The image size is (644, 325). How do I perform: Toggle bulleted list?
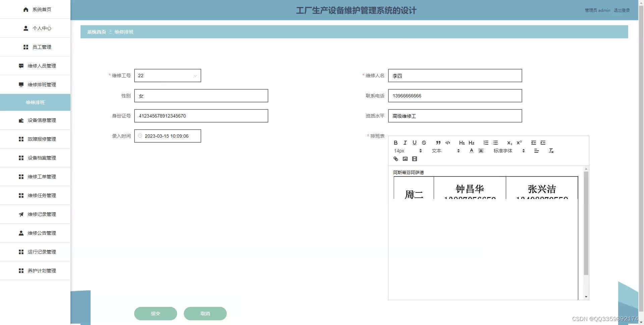495,143
